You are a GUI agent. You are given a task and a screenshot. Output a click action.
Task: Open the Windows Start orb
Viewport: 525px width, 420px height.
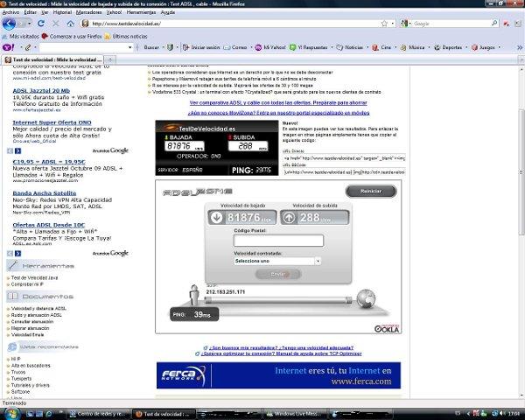(x=10, y=413)
